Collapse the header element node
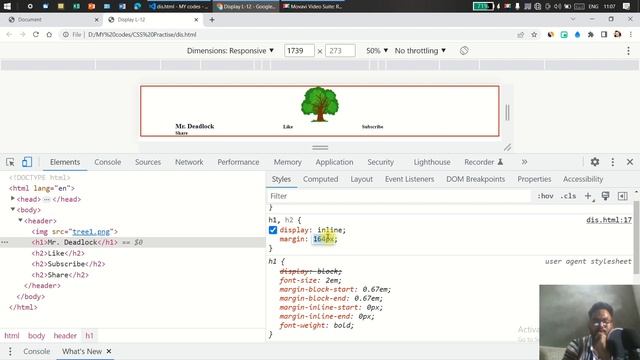Screen dimensions: 640x360 coord(20,220)
